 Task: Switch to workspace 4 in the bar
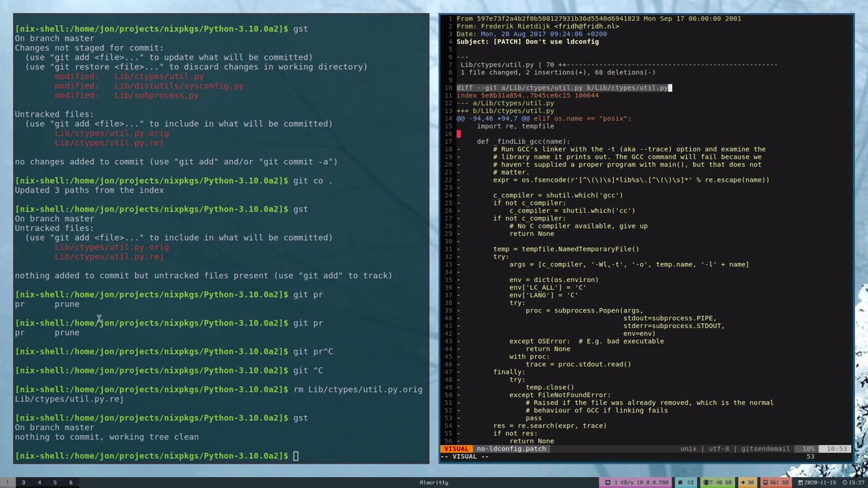(x=39, y=483)
